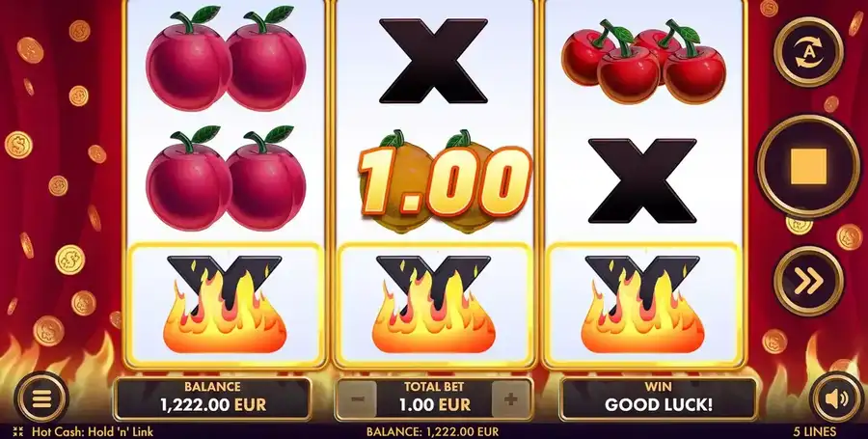
Task: Click the 5 LINES label in the bottom bar
Action: click(x=813, y=432)
